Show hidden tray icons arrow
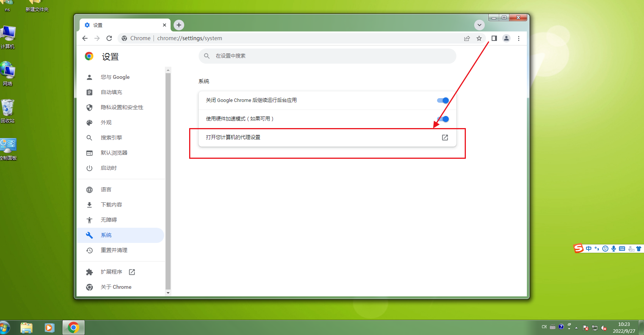644x335 pixels. [x=577, y=328]
